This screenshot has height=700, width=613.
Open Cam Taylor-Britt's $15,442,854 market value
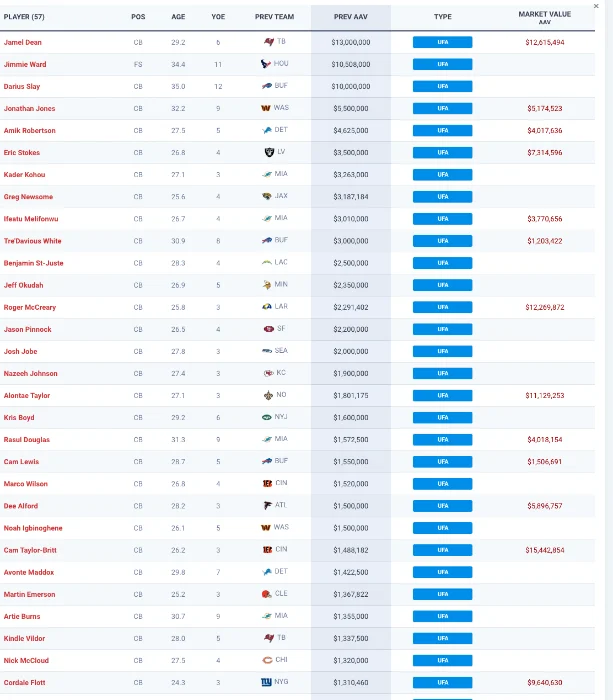click(544, 550)
